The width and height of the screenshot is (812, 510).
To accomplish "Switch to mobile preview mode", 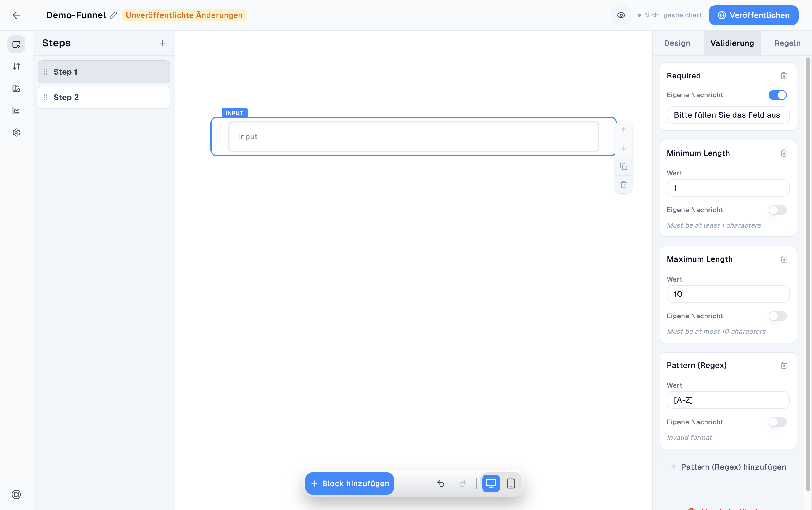I will tap(511, 483).
